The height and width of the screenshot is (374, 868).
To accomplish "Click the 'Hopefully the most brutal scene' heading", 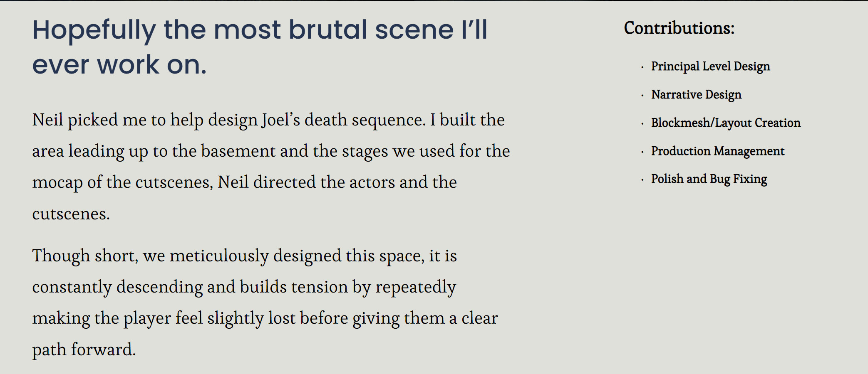I will point(260,31).
